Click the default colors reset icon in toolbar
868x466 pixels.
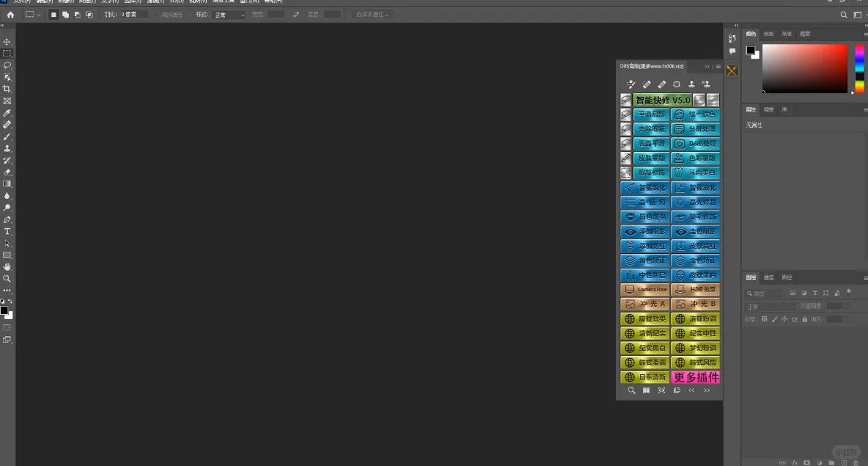(3, 302)
